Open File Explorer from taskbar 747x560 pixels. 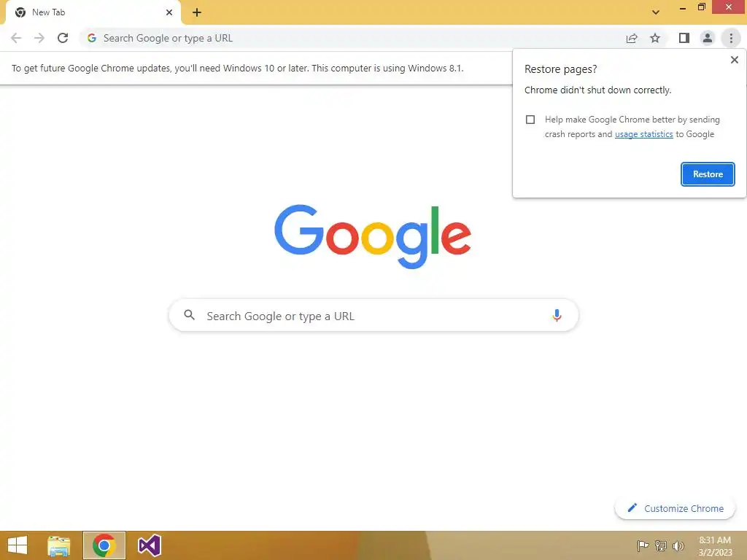coord(59,545)
